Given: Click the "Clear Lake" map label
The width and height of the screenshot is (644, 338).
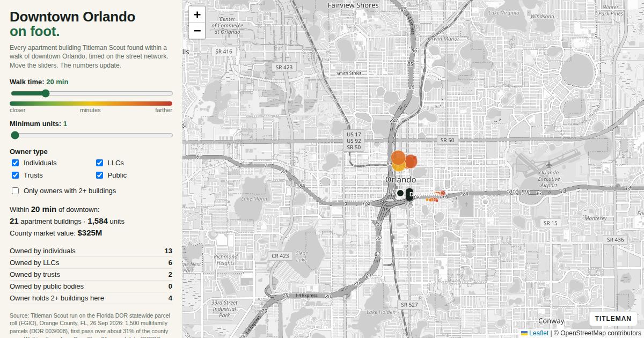Looking at the screenshot, I should (301, 256).
